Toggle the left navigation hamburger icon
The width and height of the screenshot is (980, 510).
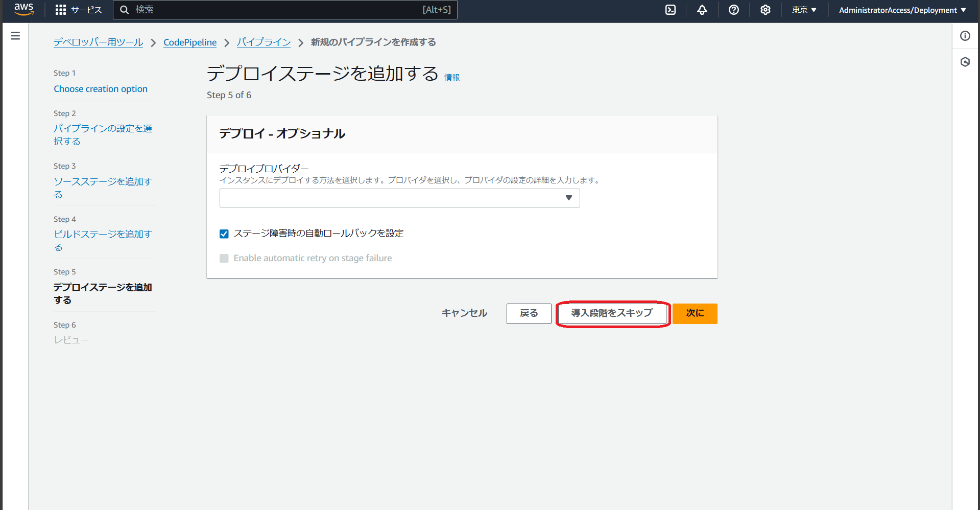15,35
